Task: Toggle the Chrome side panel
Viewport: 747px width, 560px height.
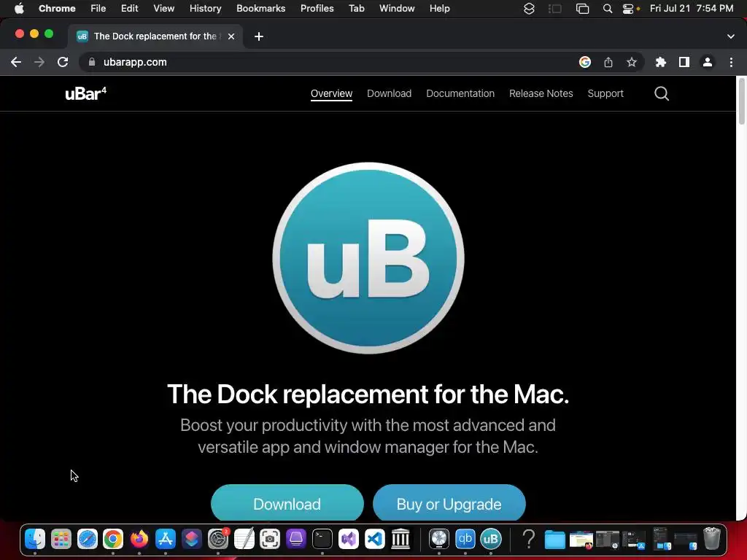Action: tap(684, 62)
